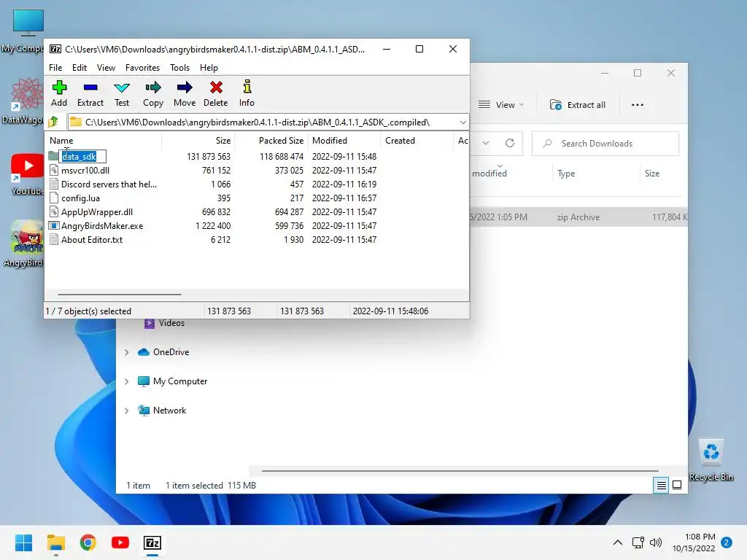Open the volume control in tray
Image resolution: width=747 pixels, height=560 pixels.
point(656,542)
